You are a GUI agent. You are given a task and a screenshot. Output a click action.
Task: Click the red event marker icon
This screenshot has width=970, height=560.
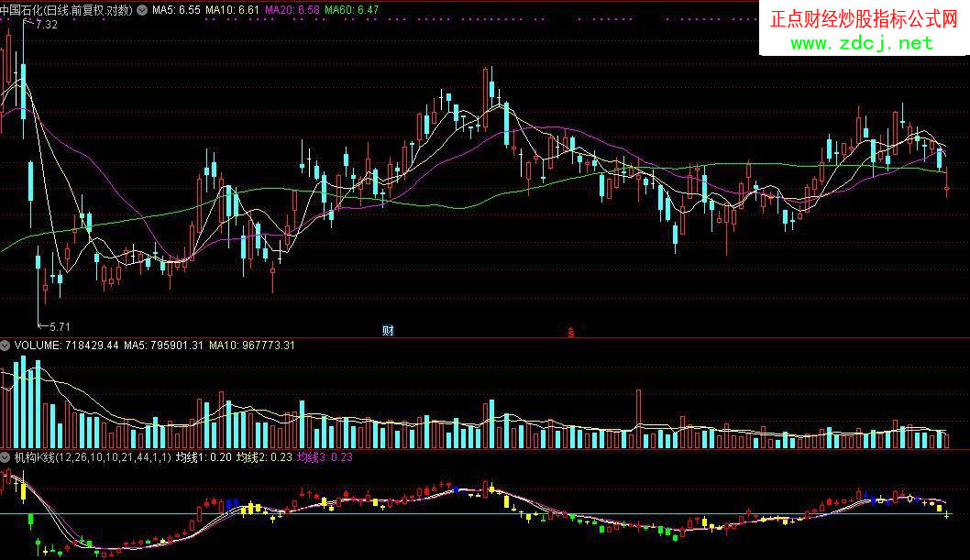571,332
